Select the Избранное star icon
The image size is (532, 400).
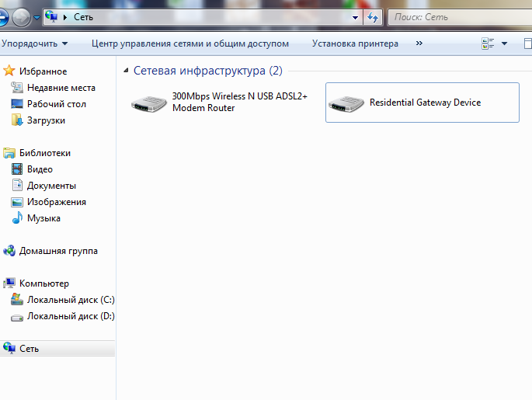tap(9, 71)
